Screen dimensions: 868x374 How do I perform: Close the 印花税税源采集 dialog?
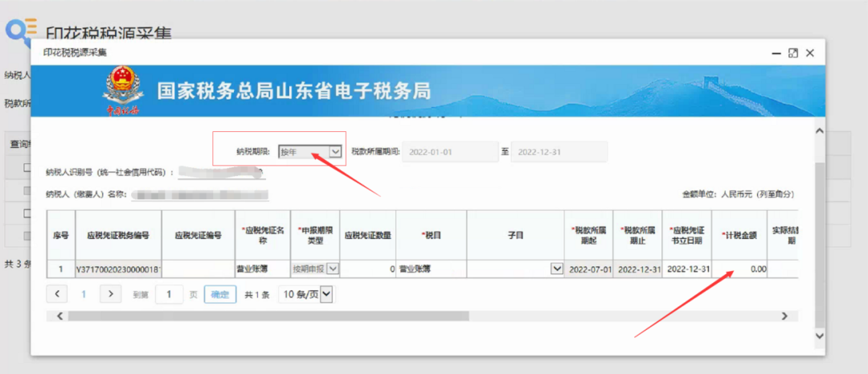[810, 53]
